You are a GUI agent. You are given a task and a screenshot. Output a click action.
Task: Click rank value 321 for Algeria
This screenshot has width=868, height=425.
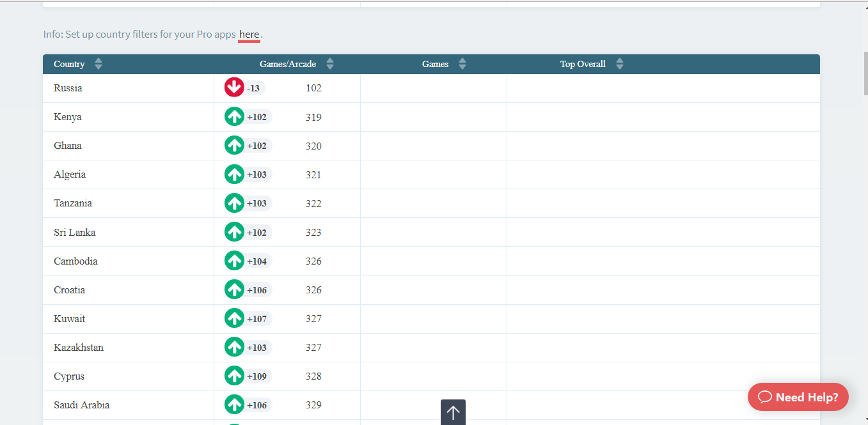click(x=313, y=174)
